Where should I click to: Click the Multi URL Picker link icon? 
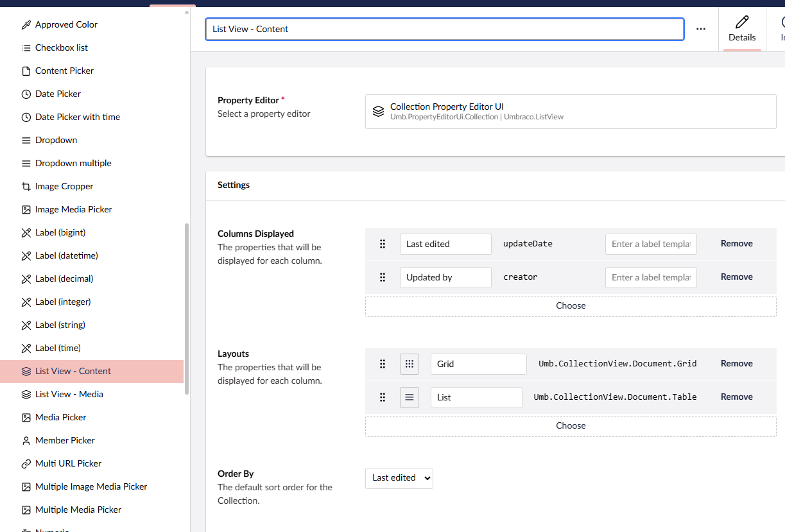26,463
